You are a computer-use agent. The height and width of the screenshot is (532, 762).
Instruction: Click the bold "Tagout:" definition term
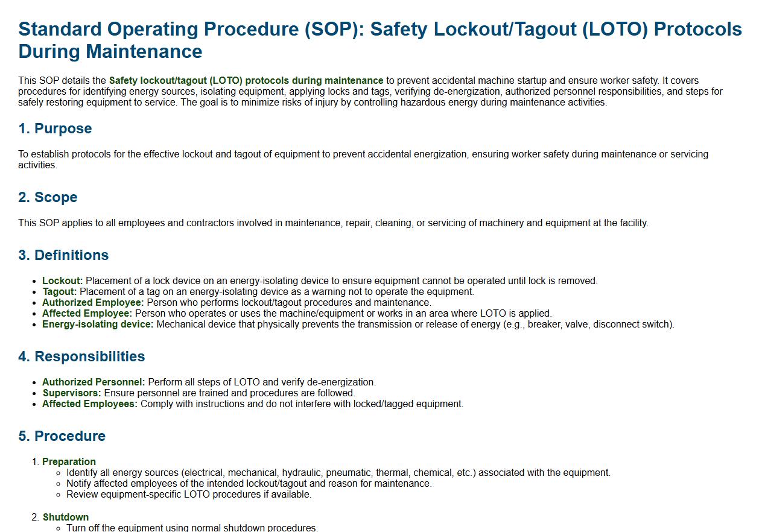pyautogui.click(x=60, y=292)
